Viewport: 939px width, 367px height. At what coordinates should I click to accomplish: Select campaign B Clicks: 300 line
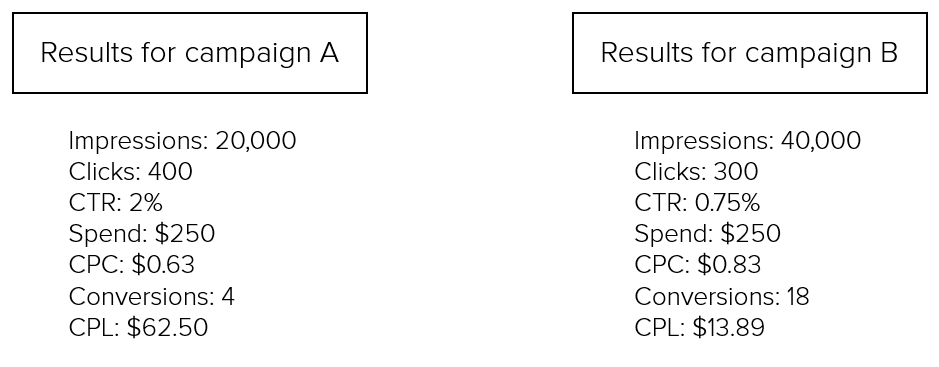click(696, 172)
